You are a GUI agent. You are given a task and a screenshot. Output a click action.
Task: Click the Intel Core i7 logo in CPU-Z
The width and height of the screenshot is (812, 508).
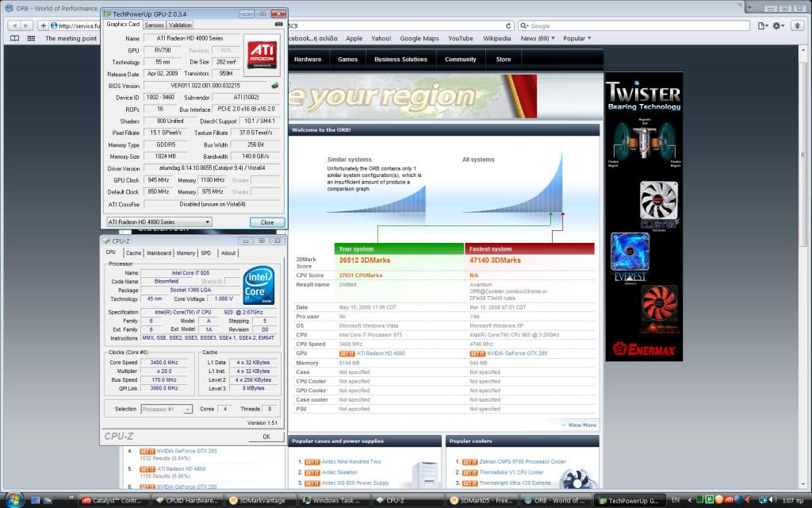point(259,285)
